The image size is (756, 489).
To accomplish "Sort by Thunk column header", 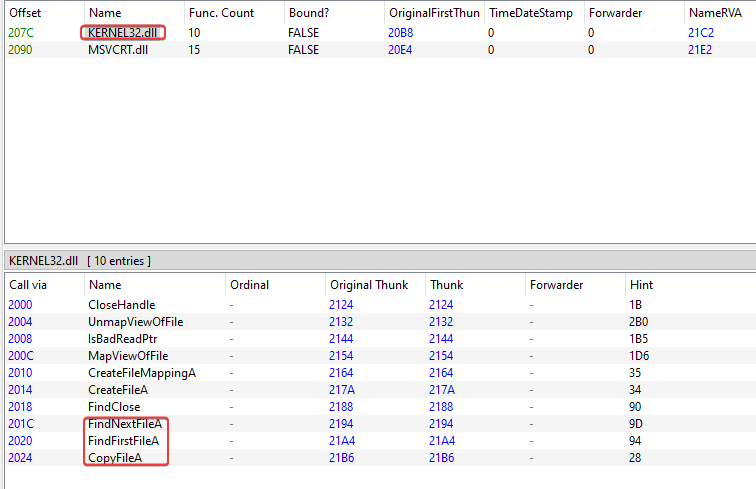I will click(x=475, y=285).
